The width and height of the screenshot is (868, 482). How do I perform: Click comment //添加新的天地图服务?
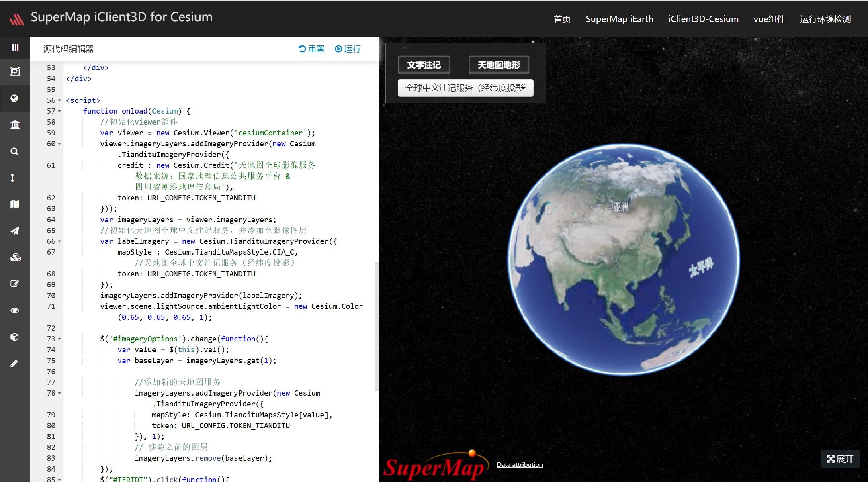pyautogui.click(x=178, y=382)
